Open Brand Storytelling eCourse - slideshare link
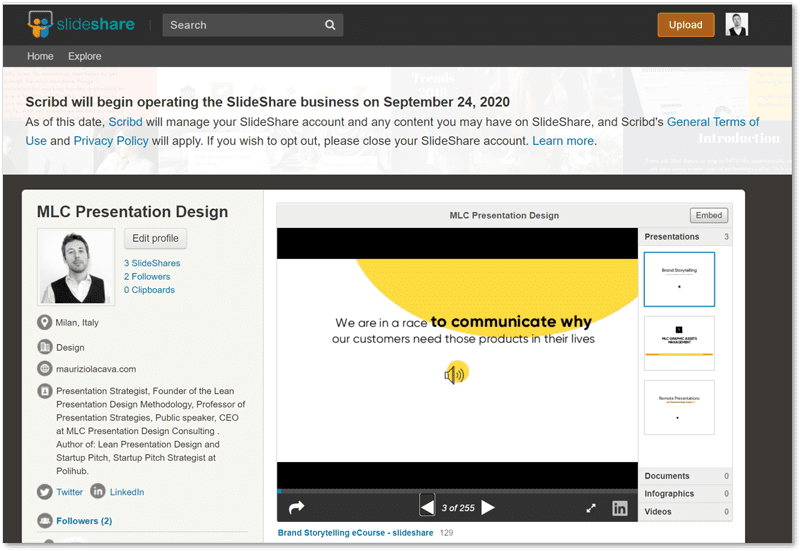 (x=356, y=533)
